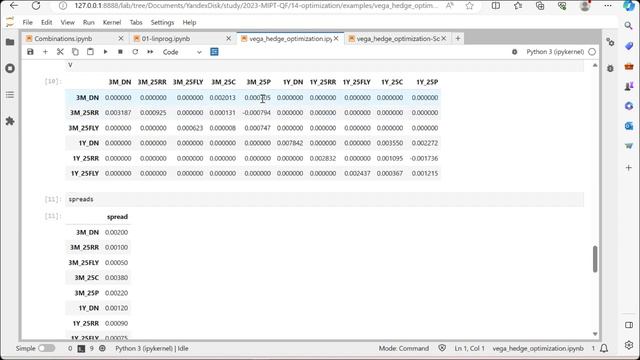Close the 01-linprog.ipynb tab
The image size is (640, 360).
[229, 38]
